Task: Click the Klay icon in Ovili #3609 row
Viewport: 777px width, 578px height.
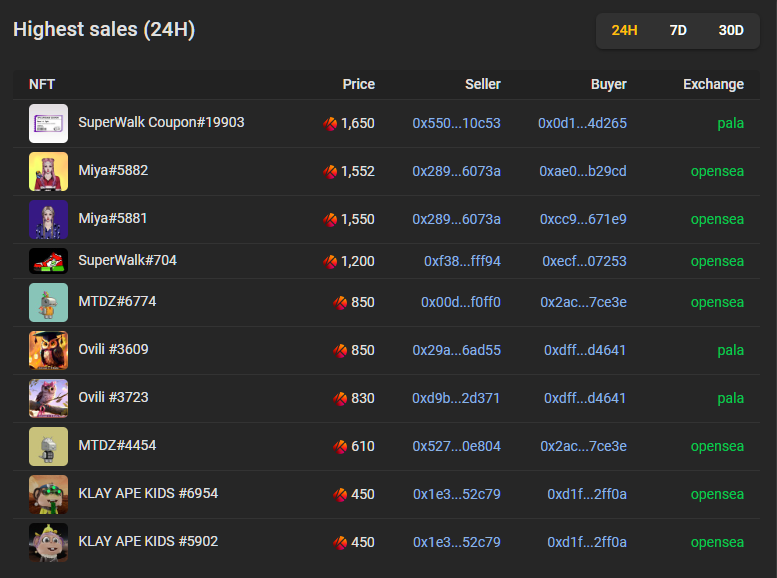Action: tap(340, 350)
